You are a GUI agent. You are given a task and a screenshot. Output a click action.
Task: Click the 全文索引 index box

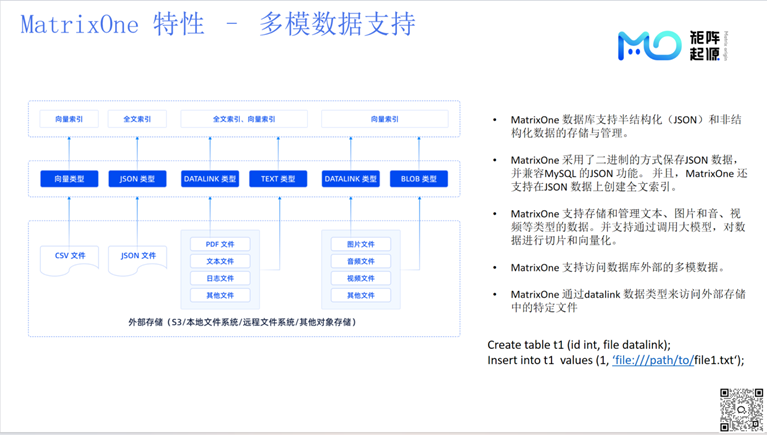[137, 119]
